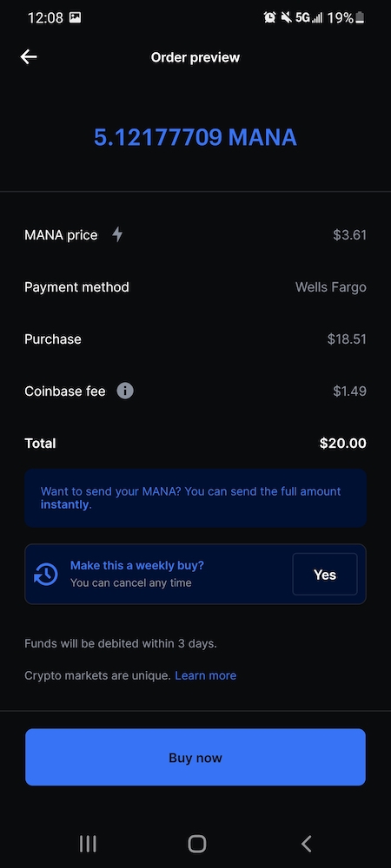Confirm purchase with Buy now
Screen dimensions: 391x868
pos(195,757)
